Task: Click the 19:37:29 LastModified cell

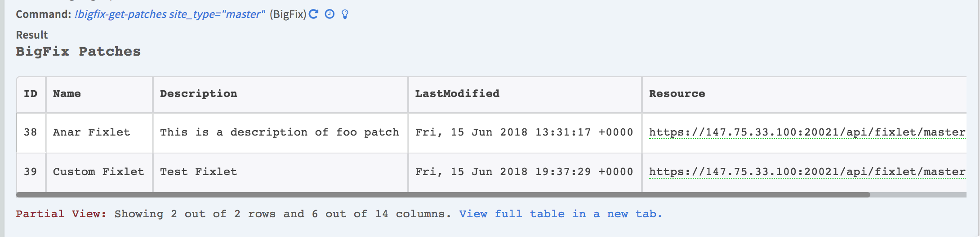Action: 524,172
